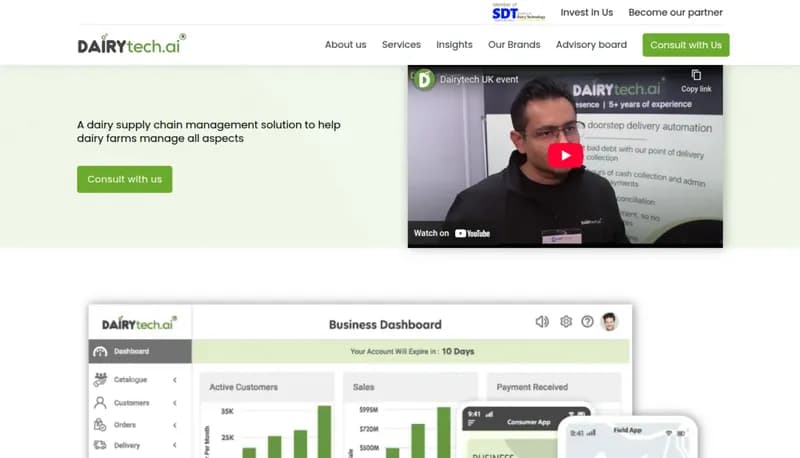Open the Our Brands menu
The width and height of the screenshot is (800, 458).
(x=514, y=45)
